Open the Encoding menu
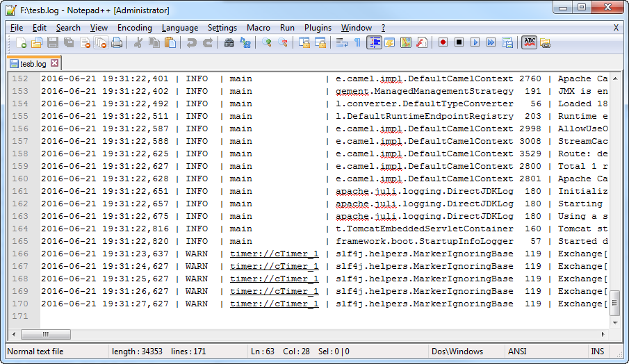Viewport: 629px width, 364px height. [x=134, y=28]
